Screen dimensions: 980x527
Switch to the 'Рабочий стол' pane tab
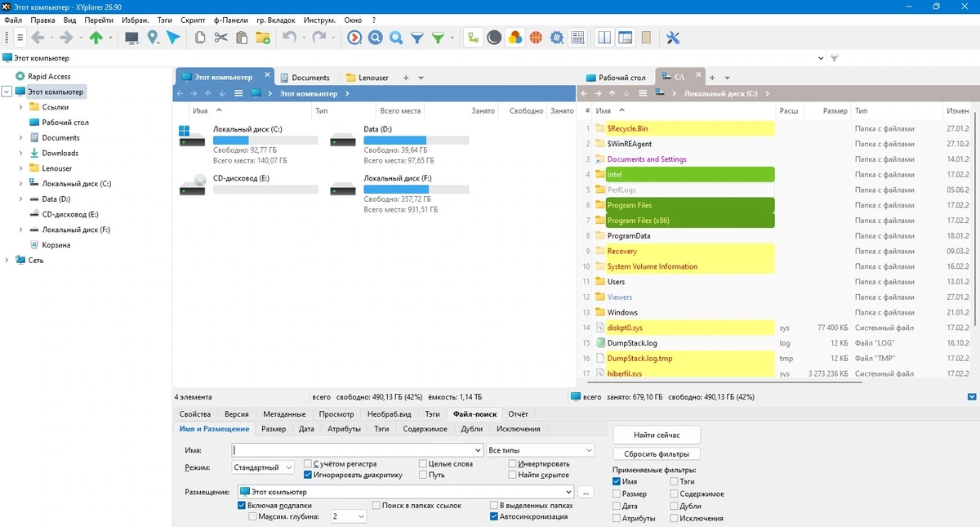(x=615, y=78)
